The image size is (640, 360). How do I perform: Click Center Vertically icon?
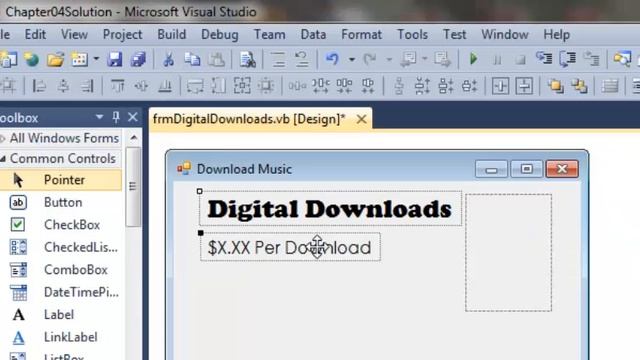pyautogui.click(x=524, y=86)
